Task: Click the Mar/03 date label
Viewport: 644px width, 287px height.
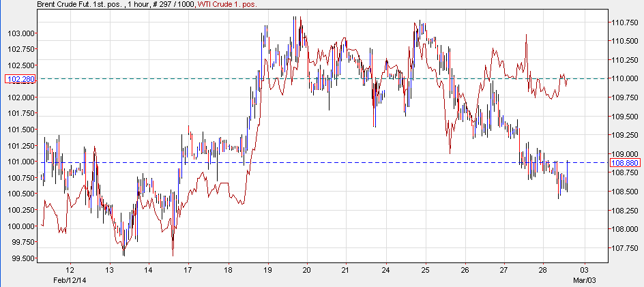Action: (x=584, y=279)
